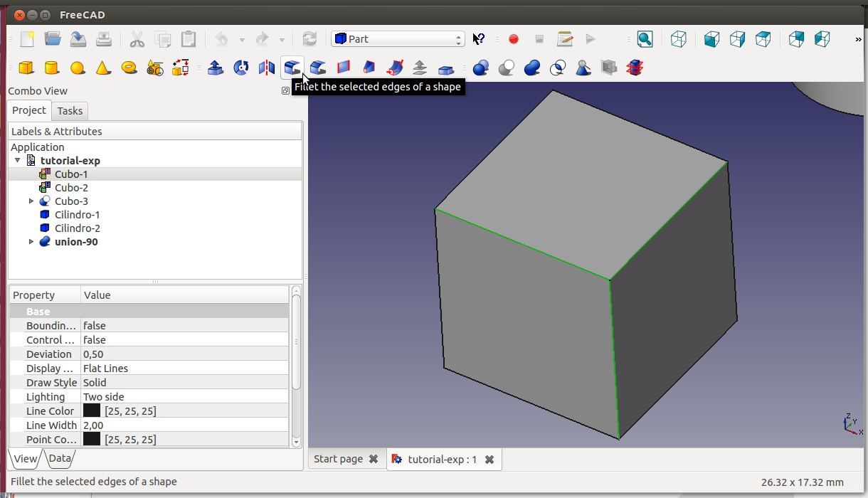Image resolution: width=868 pixels, height=498 pixels.
Task: Select the Cone primitive tool
Action: coord(103,68)
